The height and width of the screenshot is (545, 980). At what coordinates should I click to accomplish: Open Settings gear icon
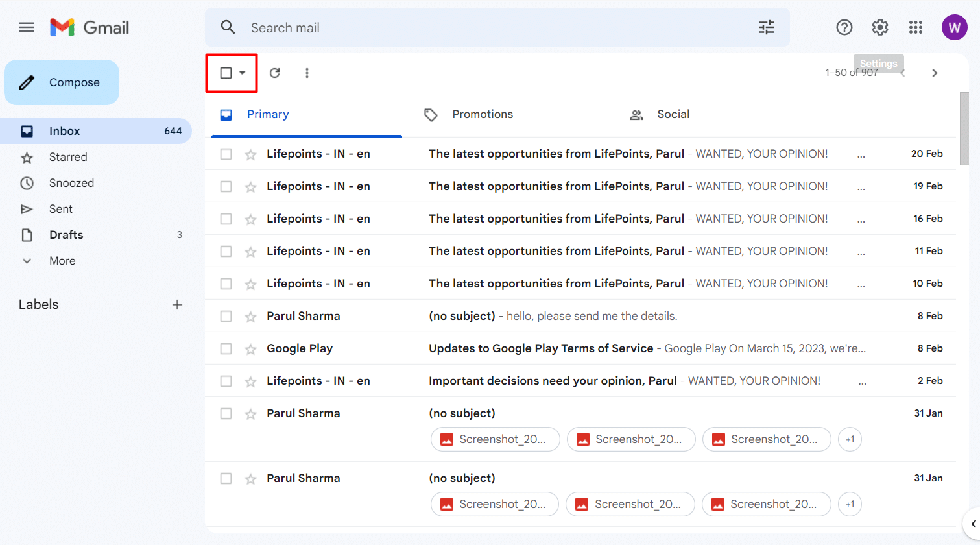pyautogui.click(x=879, y=27)
